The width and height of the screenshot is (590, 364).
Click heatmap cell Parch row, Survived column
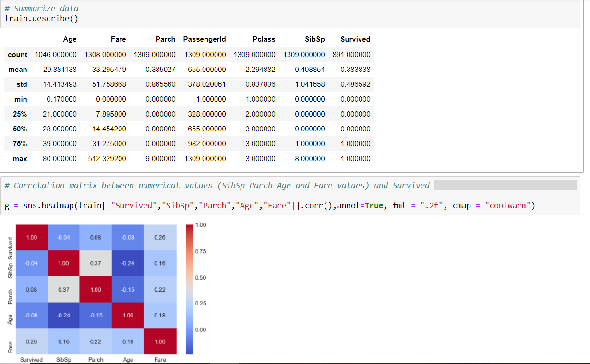point(32,289)
